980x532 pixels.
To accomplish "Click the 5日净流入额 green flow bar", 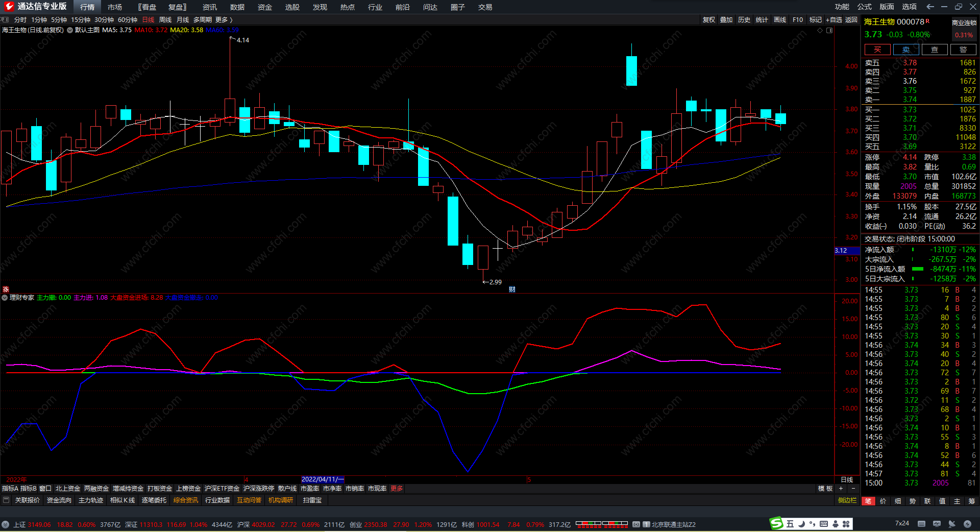I will [x=918, y=269].
